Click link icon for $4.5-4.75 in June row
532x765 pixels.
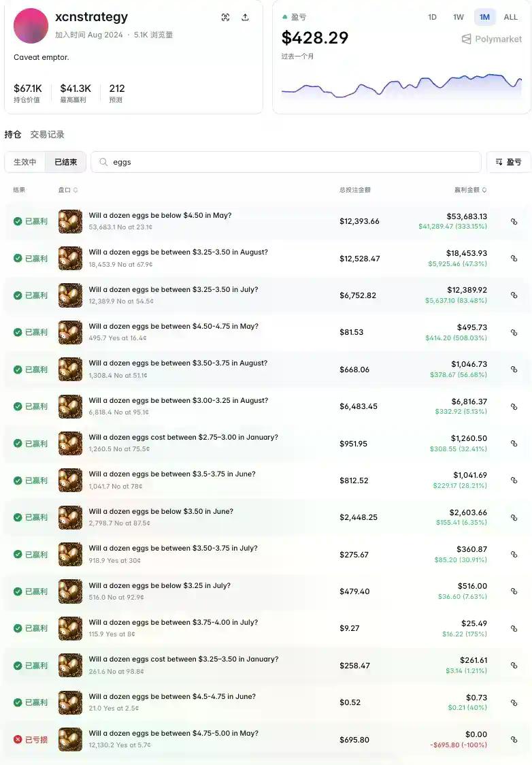point(514,702)
